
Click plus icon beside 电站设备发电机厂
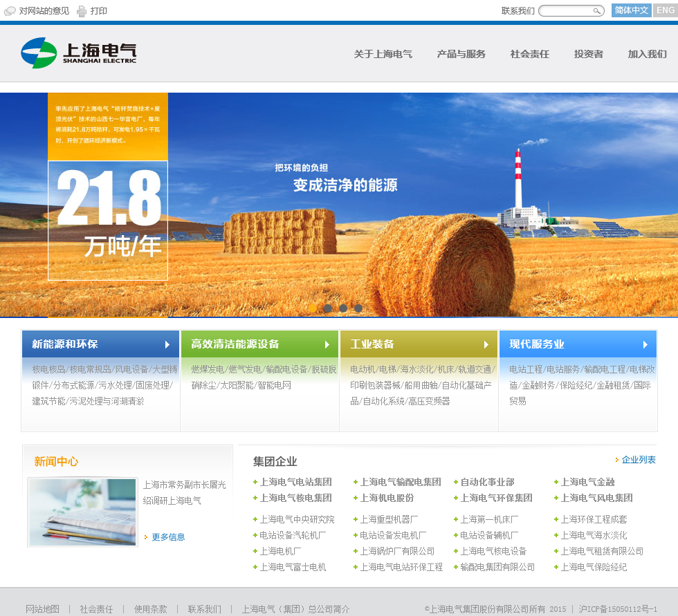click(356, 535)
